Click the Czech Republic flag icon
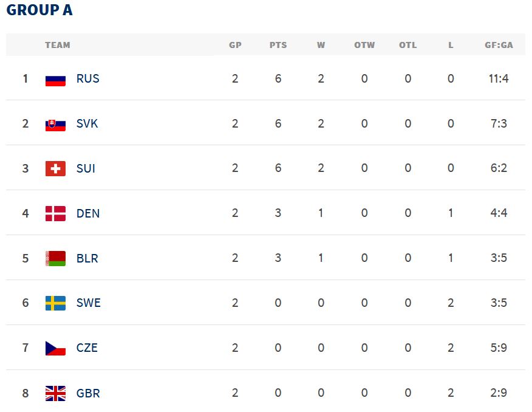The image size is (532, 412). pos(55,348)
